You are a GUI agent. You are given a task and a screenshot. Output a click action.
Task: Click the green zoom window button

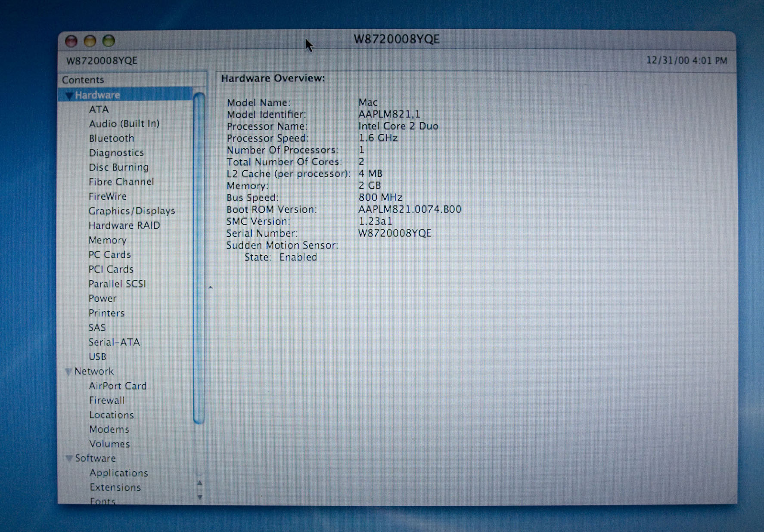109,41
